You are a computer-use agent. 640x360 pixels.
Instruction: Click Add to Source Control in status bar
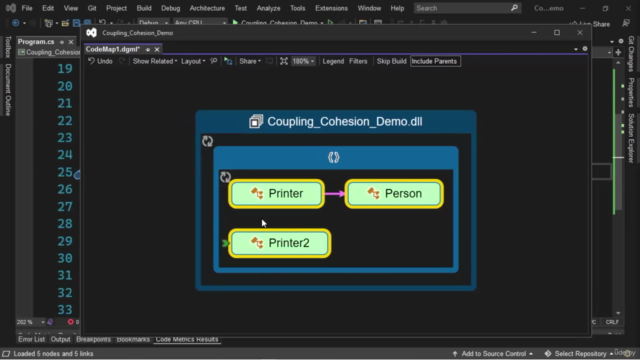(x=493, y=354)
